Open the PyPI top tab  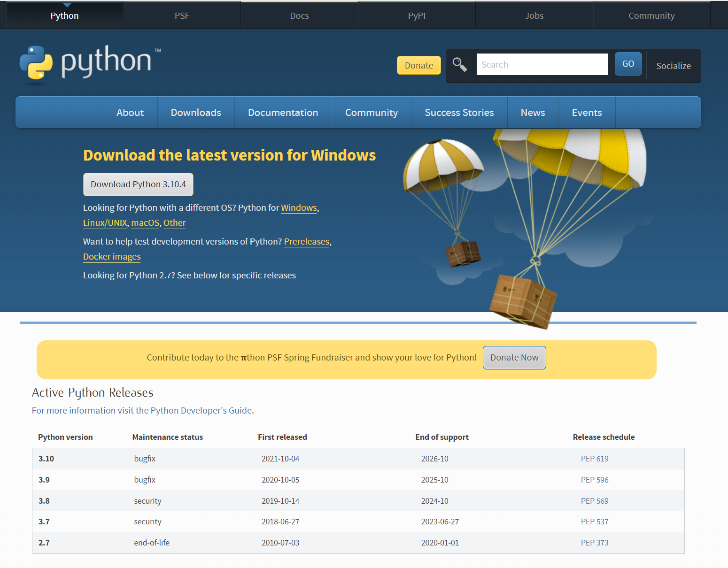point(417,15)
